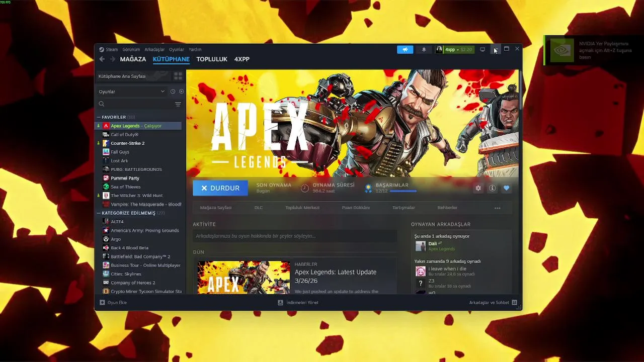The image size is (644, 362).
Task: Toggle ready-to-play filter icon
Action: pyautogui.click(x=181, y=92)
